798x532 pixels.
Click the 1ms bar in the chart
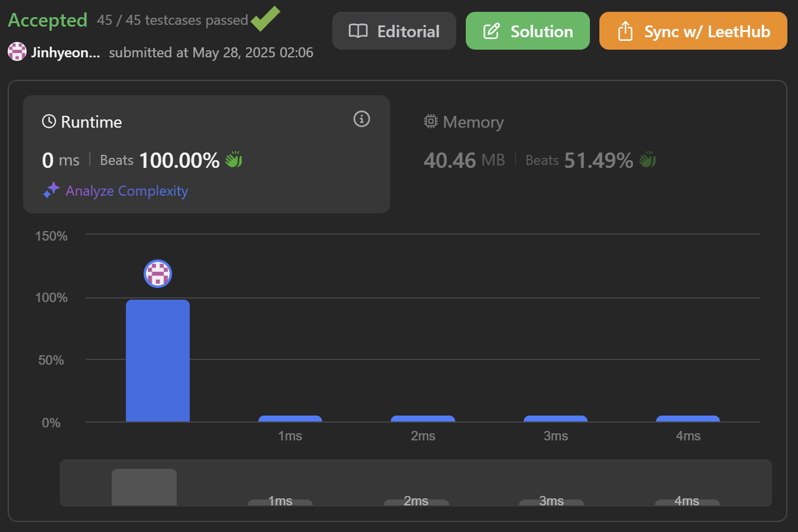290,419
